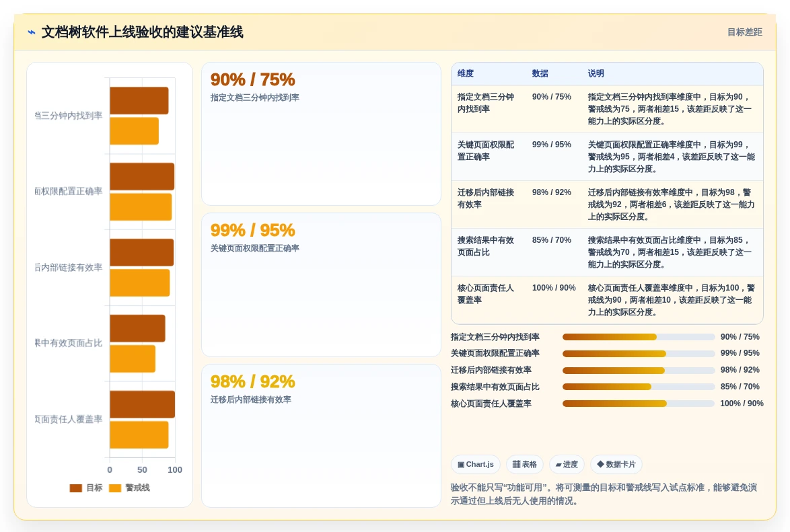Click the orange 警戒线 bar for 内部链接有效率
This screenshot has height=532, width=790.
point(139,282)
